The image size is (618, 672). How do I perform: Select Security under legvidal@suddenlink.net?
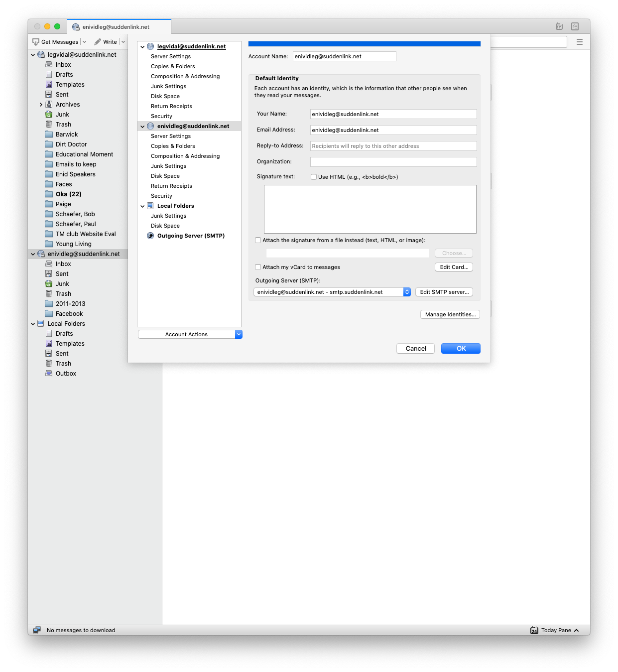click(161, 116)
